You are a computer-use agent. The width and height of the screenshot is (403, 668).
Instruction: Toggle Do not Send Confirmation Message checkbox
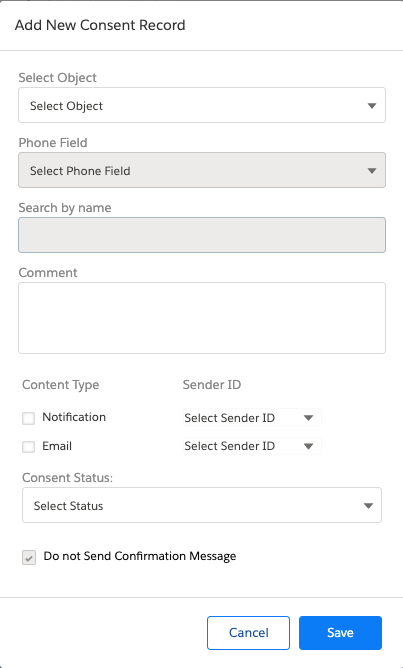[29, 558]
